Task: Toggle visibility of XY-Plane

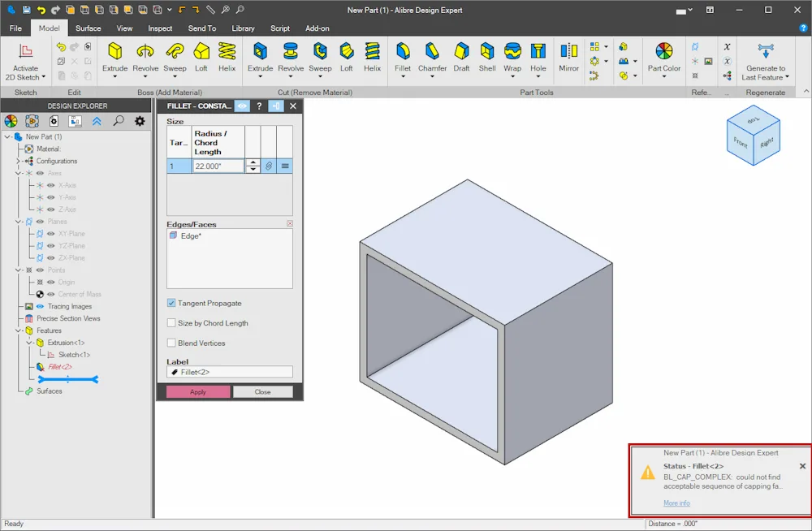Action: [50, 234]
